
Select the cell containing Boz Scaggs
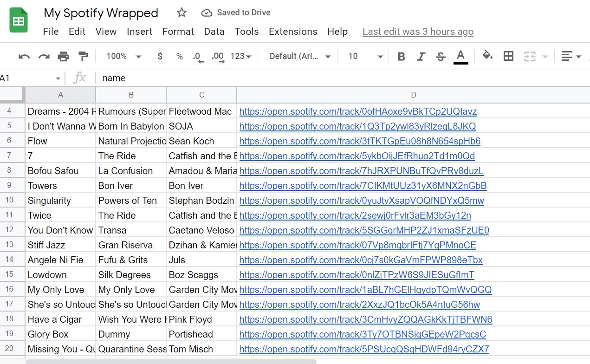tap(201, 275)
